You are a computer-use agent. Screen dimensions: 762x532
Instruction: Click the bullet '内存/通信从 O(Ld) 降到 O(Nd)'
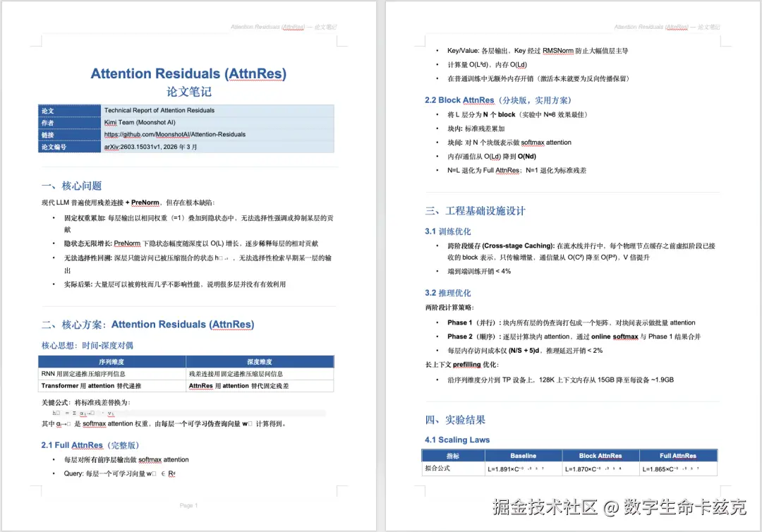point(492,157)
